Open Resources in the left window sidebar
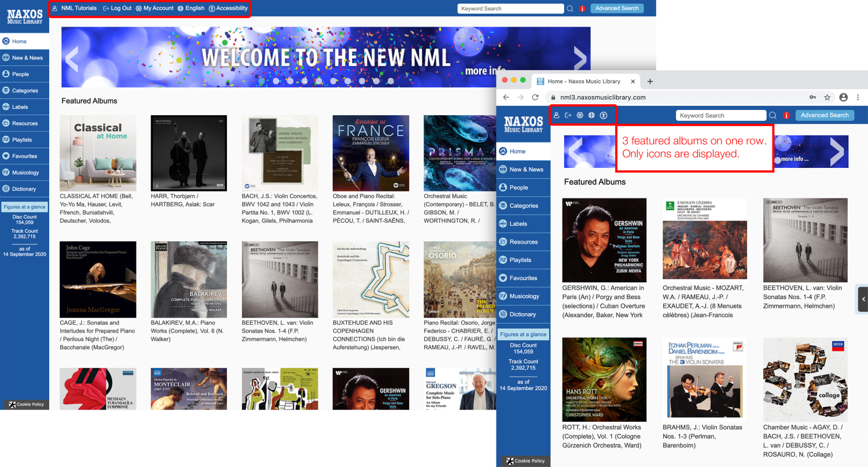Screen dimensions: 868x467 24,123
